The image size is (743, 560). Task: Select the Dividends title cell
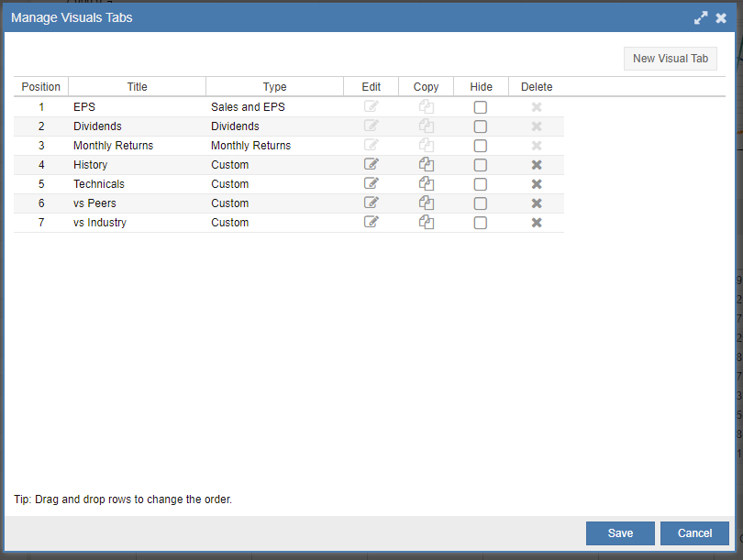click(137, 126)
